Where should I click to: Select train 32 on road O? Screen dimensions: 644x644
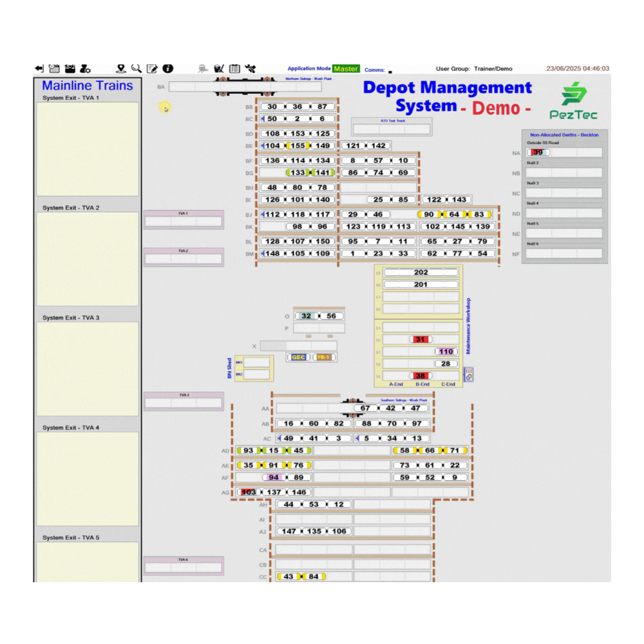(307, 316)
